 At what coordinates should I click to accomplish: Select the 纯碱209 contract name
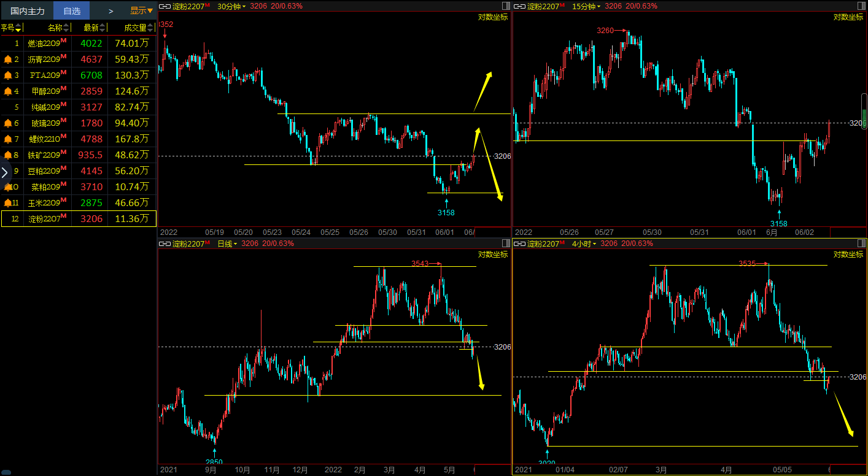pos(47,107)
